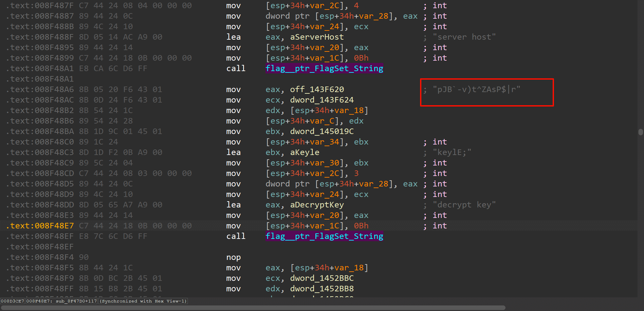Select the aServerHost operand

(317, 37)
